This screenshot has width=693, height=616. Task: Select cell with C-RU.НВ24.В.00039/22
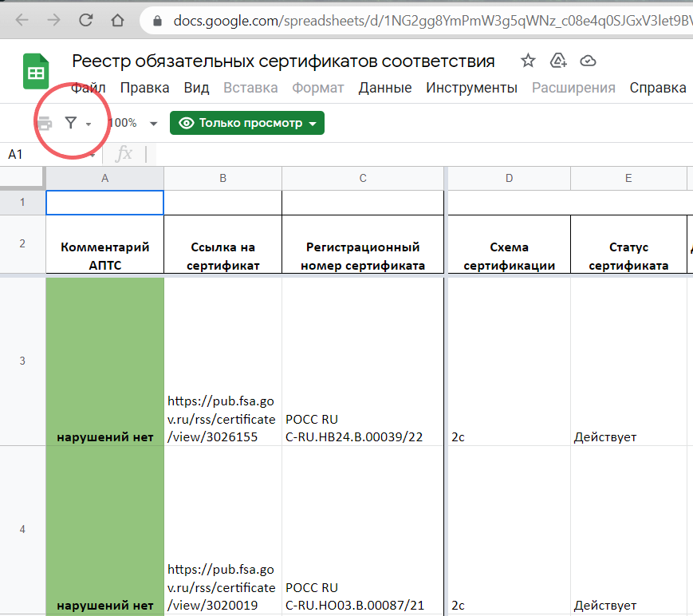coord(363,361)
